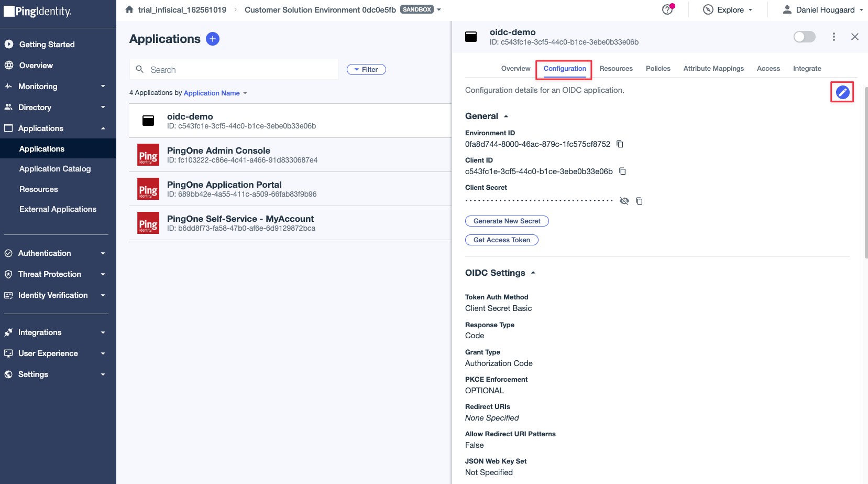The width and height of the screenshot is (868, 484).
Task: Select Applications sub-item in sidebar
Action: tap(58, 149)
